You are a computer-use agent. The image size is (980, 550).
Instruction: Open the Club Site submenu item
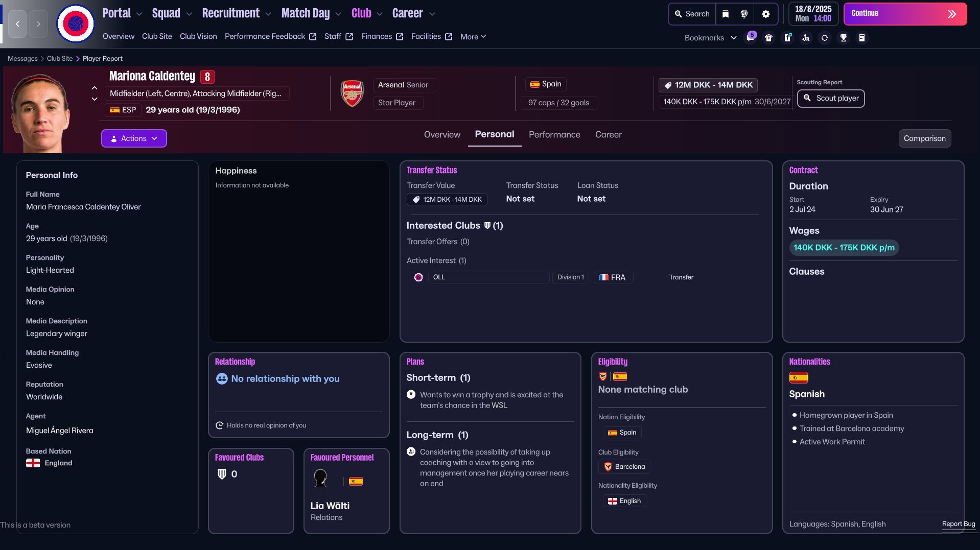tap(157, 37)
